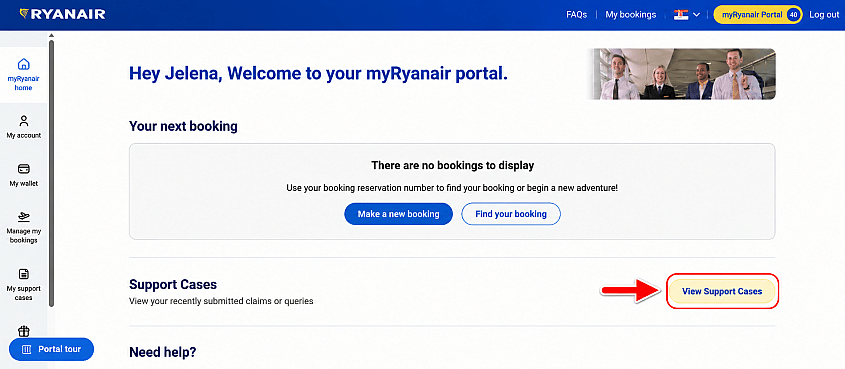This screenshot has width=845, height=369.
Task: Click the sidebar scroll-up arrow
Action: (x=52, y=36)
